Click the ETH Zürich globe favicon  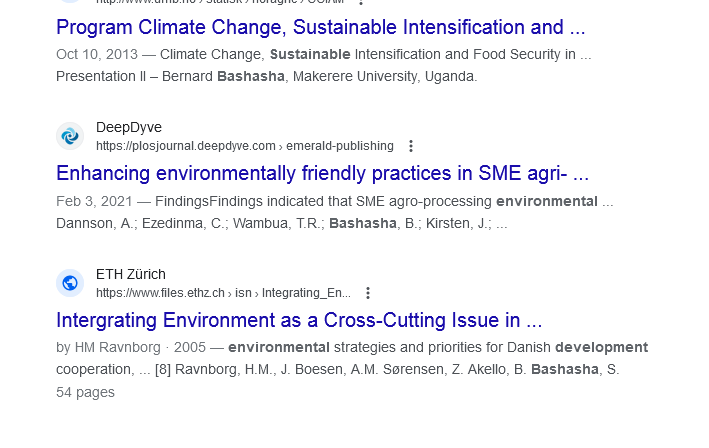coord(70,283)
